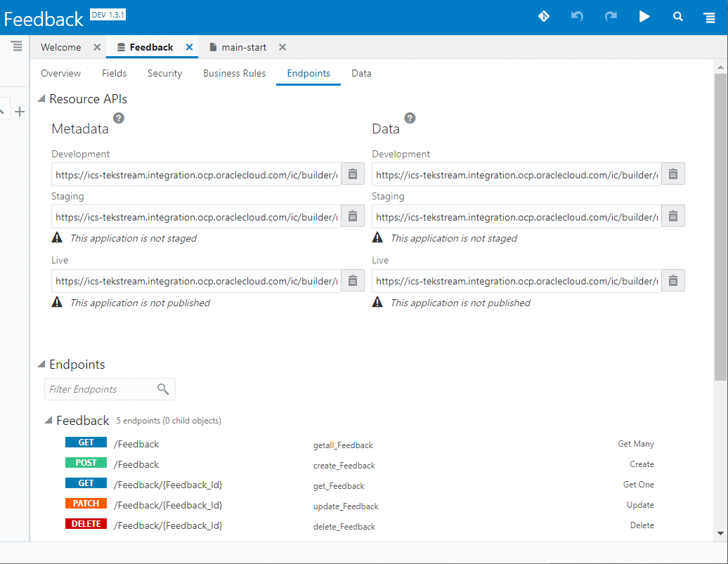This screenshot has width=728, height=564.
Task: Click the Metadata Development URL field
Action: point(196,175)
